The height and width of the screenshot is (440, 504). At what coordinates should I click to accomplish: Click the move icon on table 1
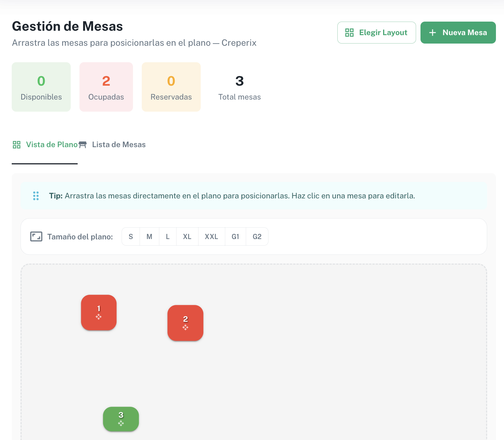pos(99,317)
